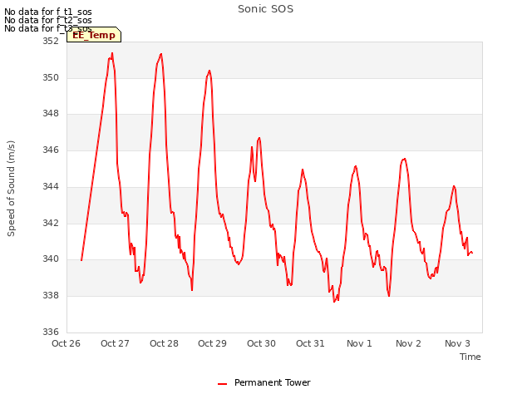
Task: Click the Oct 29 x-axis tick label
Action: 212,343
